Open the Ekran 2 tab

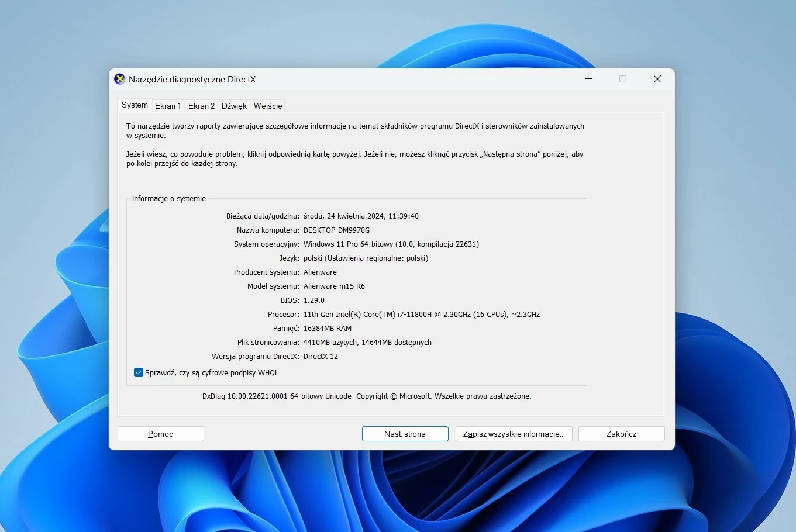tap(201, 106)
